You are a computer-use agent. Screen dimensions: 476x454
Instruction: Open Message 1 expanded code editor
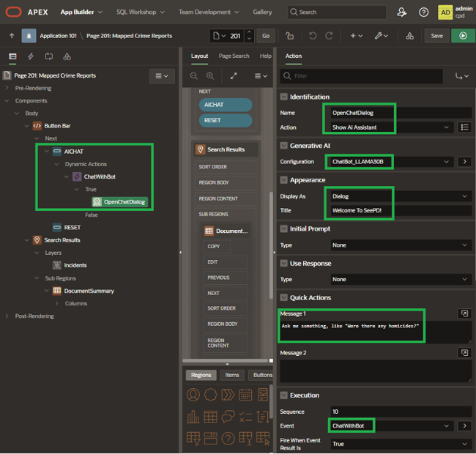(x=464, y=313)
